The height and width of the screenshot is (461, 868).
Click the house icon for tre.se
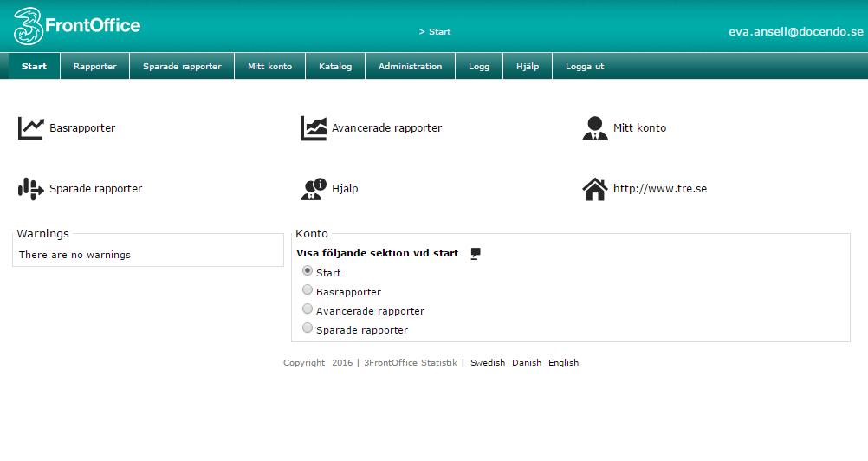pos(595,189)
